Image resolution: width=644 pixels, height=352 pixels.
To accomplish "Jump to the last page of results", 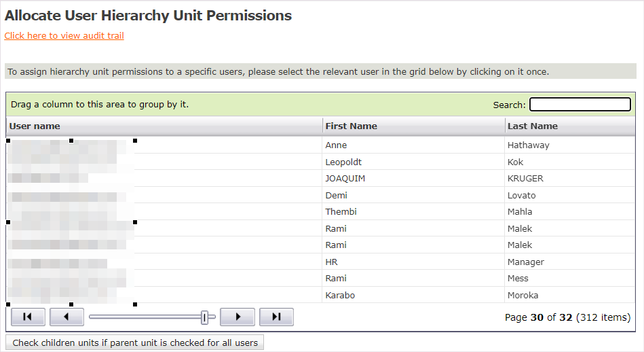I will [x=276, y=317].
